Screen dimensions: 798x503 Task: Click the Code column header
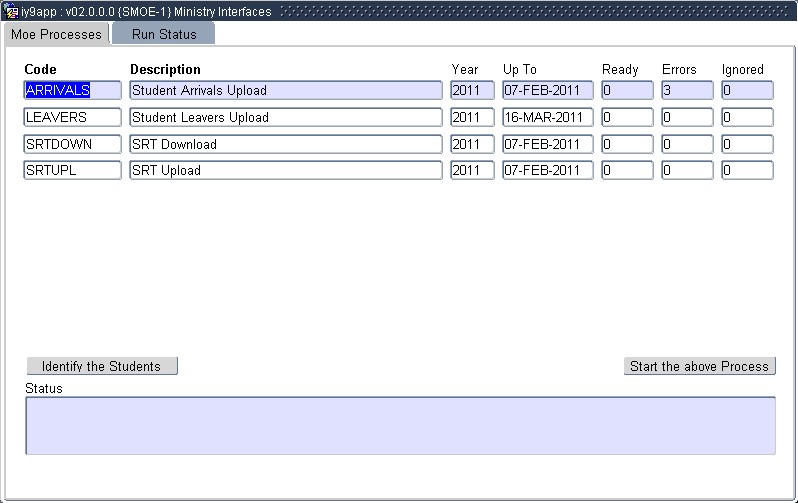40,69
